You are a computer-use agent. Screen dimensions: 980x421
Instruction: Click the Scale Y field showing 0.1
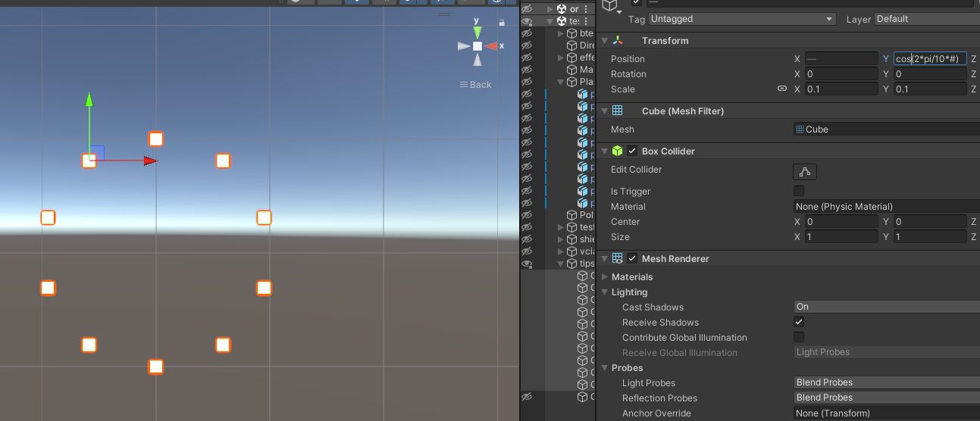coord(930,89)
